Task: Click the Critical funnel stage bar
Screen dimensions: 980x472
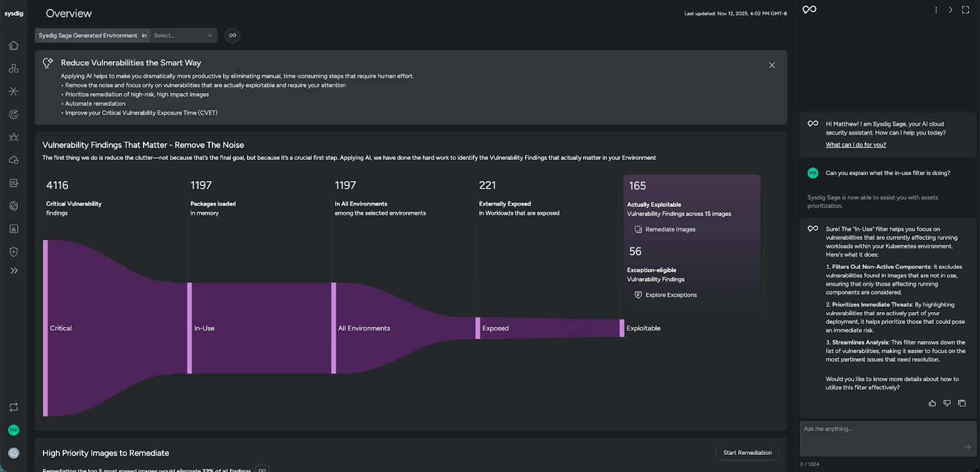Action: (45, 328)
